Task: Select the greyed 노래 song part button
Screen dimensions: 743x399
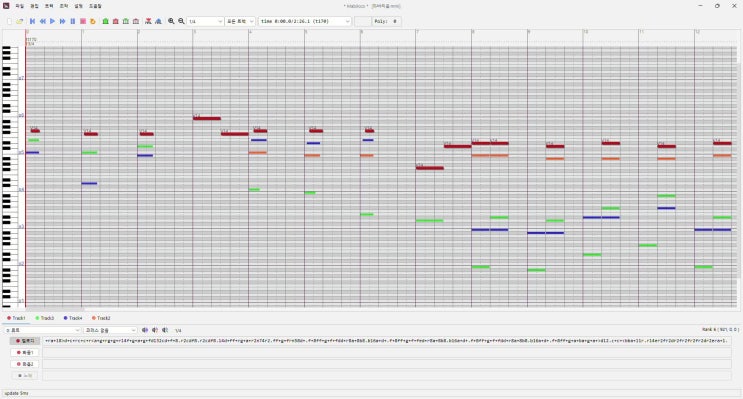Action: [x=25, y=375]
